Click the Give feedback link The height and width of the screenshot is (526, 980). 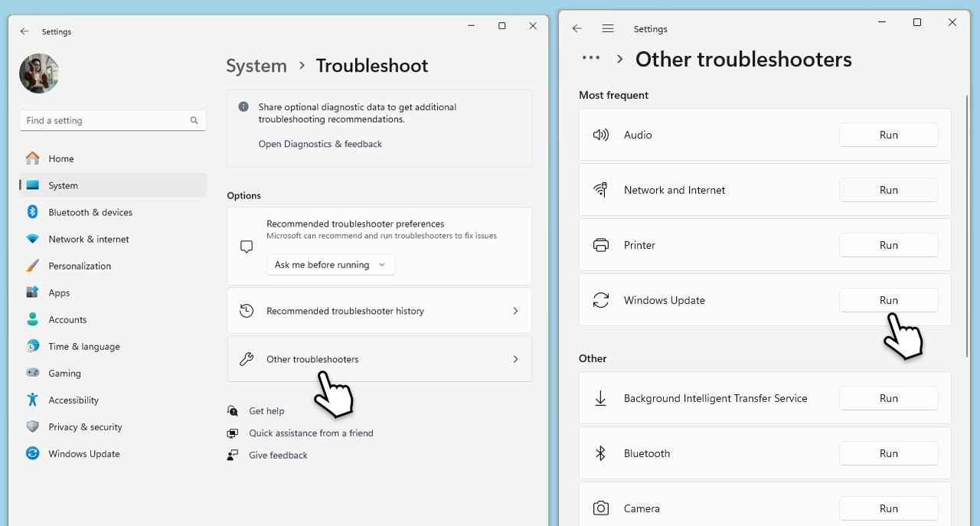278,456
